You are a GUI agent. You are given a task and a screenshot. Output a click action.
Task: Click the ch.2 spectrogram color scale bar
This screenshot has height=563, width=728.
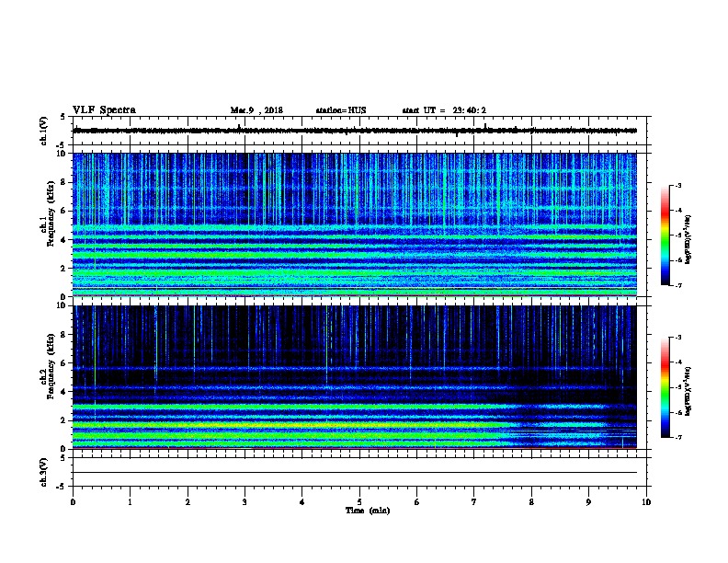click(x=665, y=387)
